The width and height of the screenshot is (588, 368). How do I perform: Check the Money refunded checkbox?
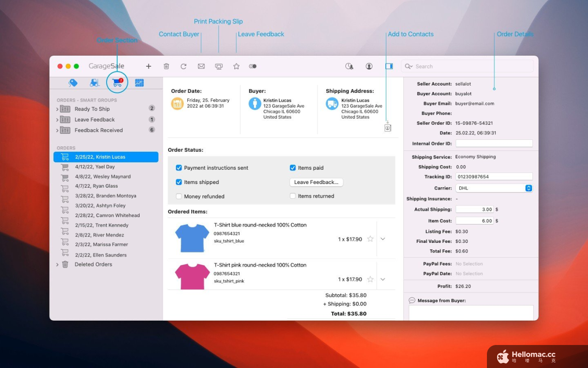[x=179, y=196]
